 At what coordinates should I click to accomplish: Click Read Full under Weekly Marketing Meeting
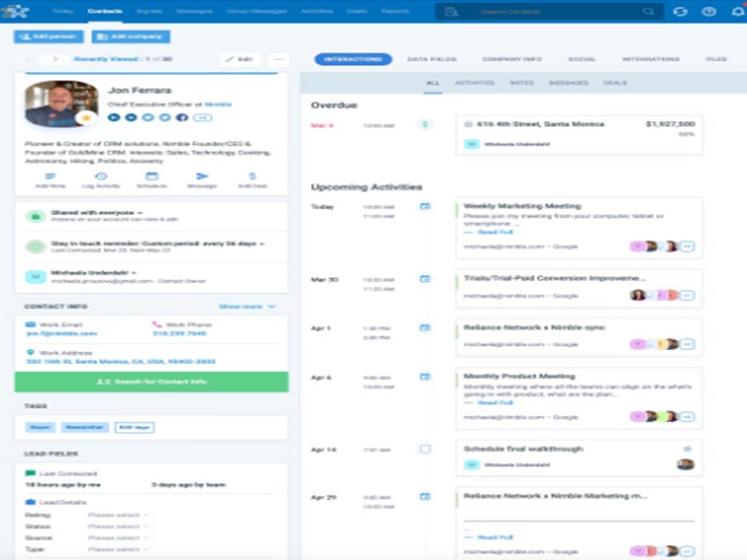click(496, 231)
